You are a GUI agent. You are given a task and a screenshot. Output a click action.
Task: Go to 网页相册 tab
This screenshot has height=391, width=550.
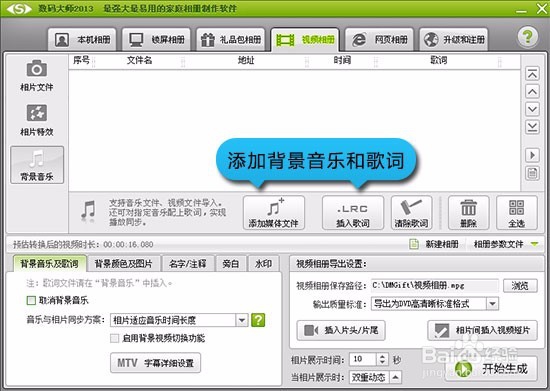point(379,40)
